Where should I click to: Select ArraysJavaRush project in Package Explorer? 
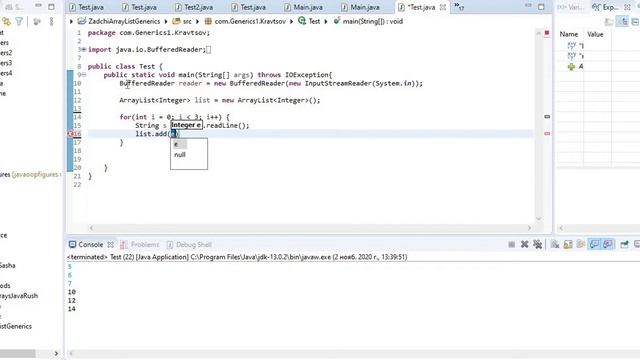click(x=19, y=296)
